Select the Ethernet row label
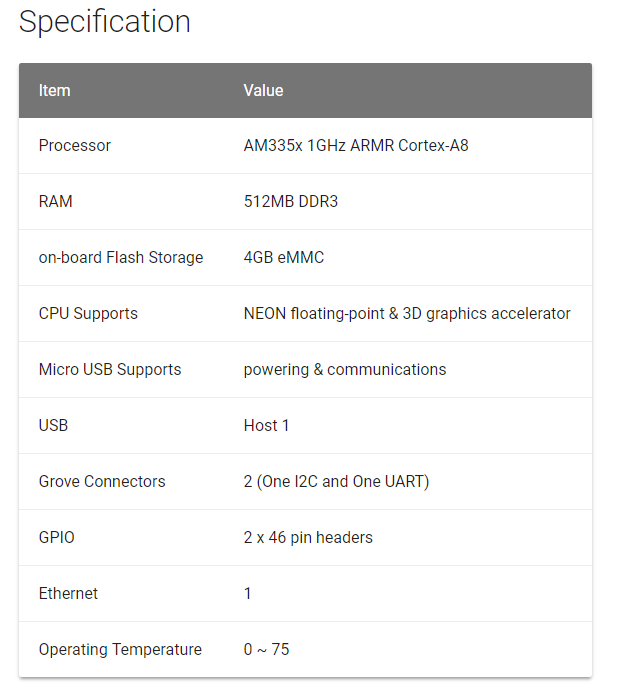This screenshot has height=691, width=619. (x=68, y=593)
